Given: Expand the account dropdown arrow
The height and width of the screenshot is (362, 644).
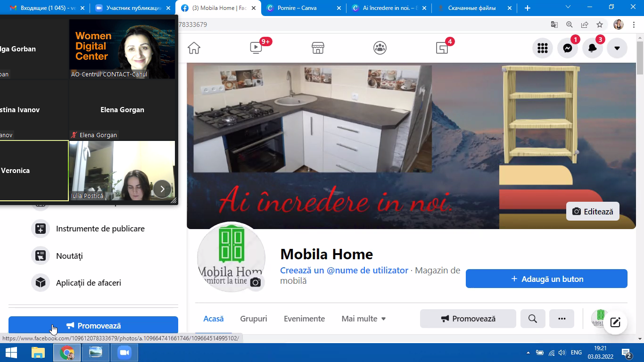Looking at the screenshot, I should point(617,48).
